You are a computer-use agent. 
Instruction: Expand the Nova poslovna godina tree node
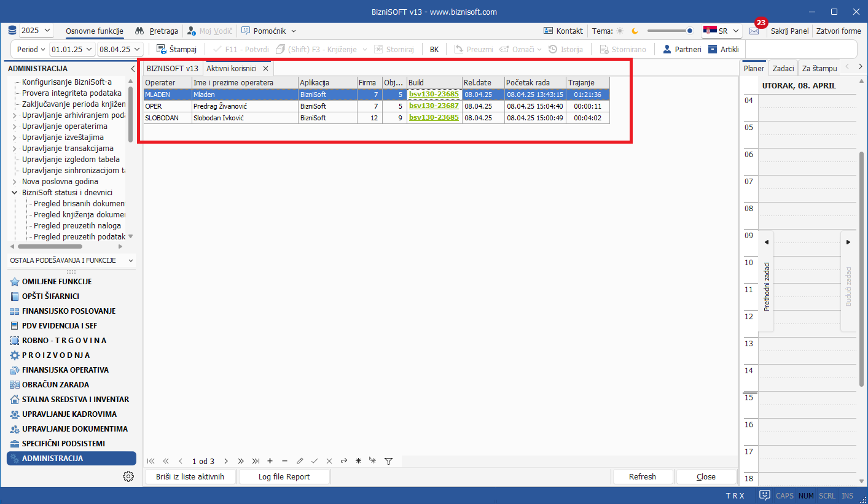[15, 182]
